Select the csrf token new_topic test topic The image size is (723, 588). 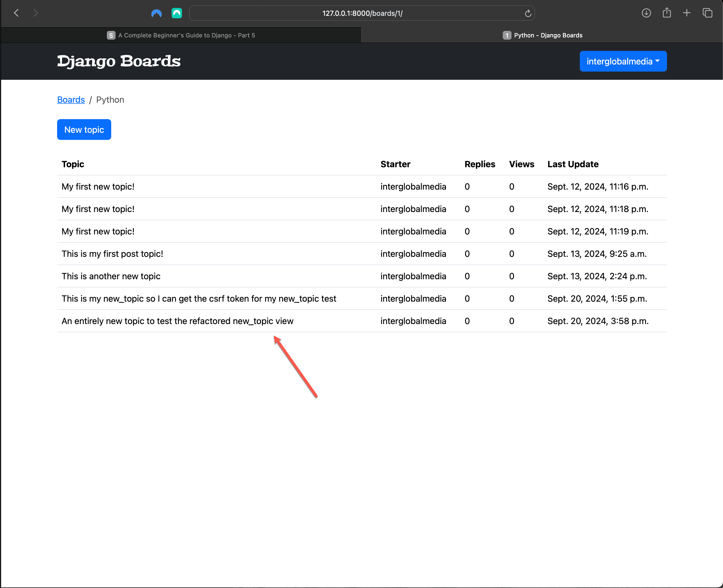(199, 298)
